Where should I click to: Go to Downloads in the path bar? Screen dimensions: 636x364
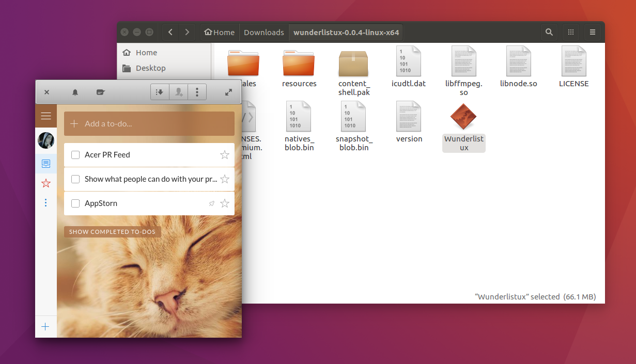(x=264, y=32)
